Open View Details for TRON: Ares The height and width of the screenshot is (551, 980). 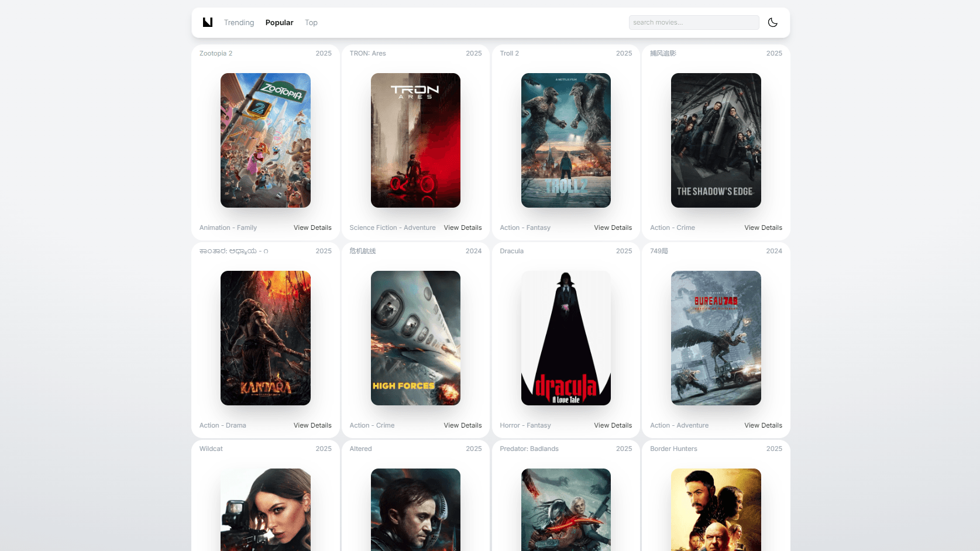462,228
